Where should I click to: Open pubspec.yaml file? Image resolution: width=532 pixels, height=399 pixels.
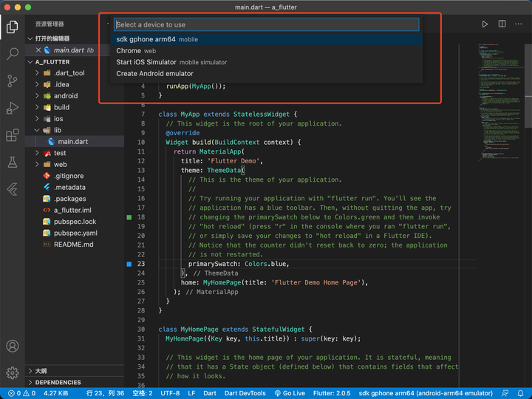point(75,233)
